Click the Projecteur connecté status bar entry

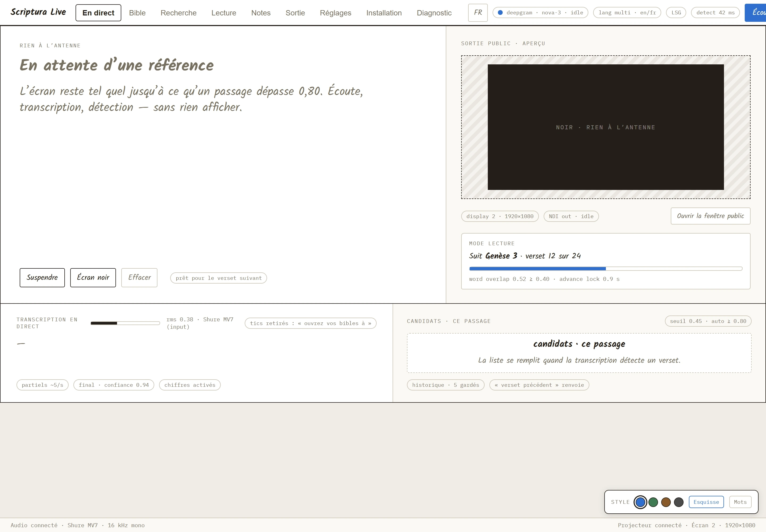point(686,525)
